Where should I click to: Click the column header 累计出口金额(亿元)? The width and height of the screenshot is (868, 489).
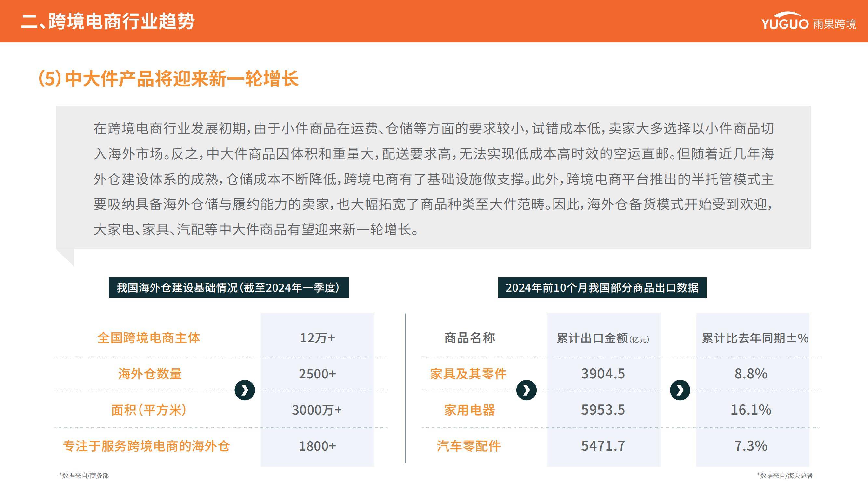pos(603,338)
